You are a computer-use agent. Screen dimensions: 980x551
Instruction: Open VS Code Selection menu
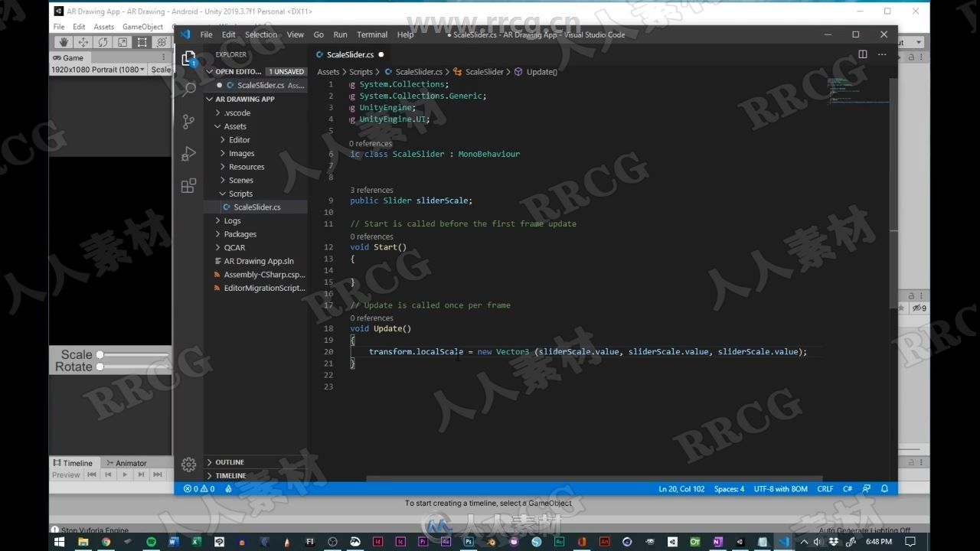(261, 34)
